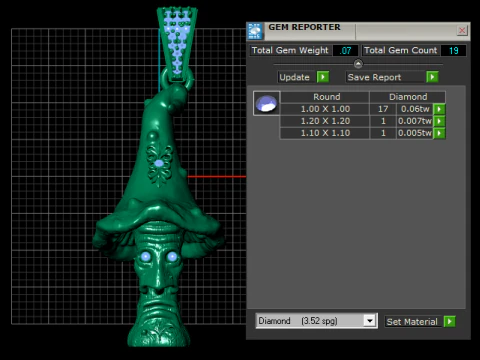Click the Round column header
The width and height of the screenshot is (480, 360).
(x=325, y=97)
